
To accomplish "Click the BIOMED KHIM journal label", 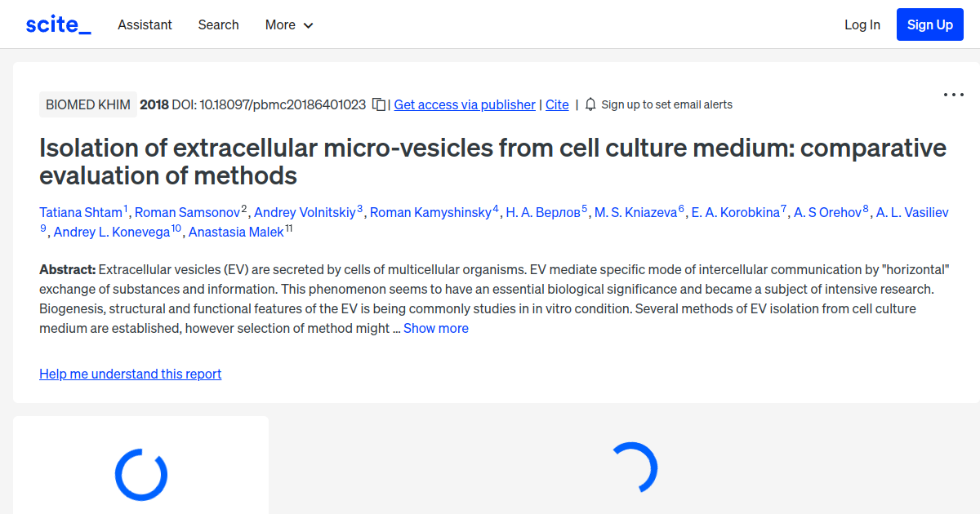I will tap(87, 104).
